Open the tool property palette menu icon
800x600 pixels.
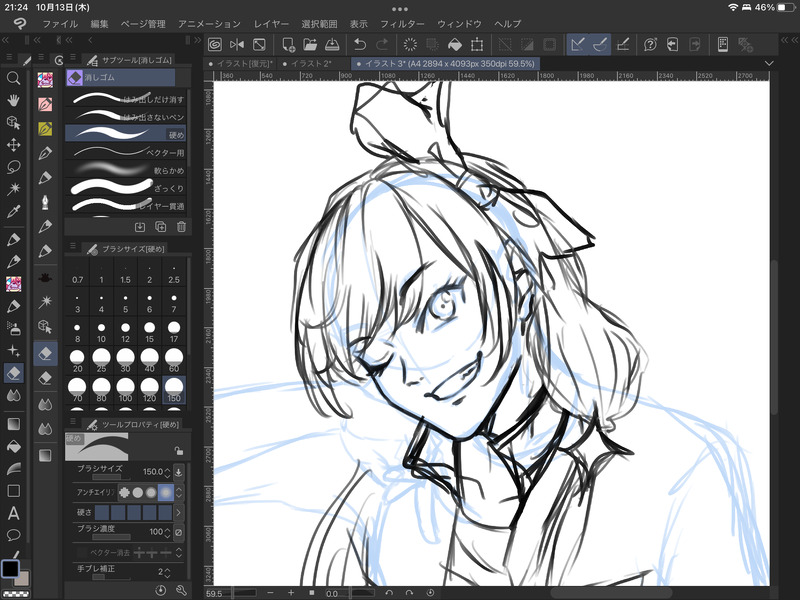(73, 421)
